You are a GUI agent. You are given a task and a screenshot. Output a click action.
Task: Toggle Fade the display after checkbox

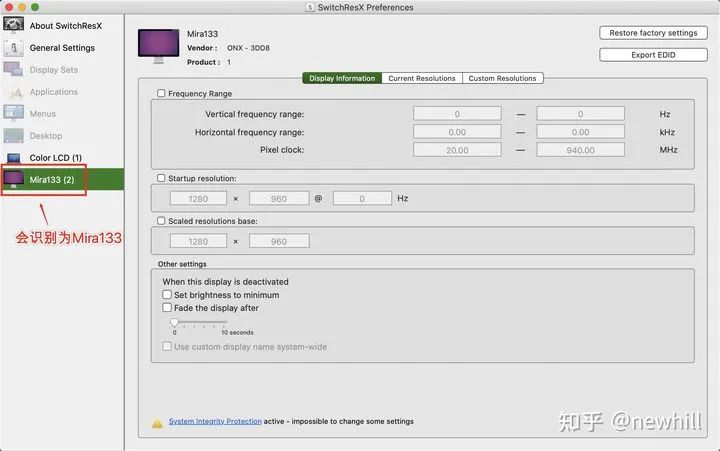pyautogui.click(x=167, y=308)
